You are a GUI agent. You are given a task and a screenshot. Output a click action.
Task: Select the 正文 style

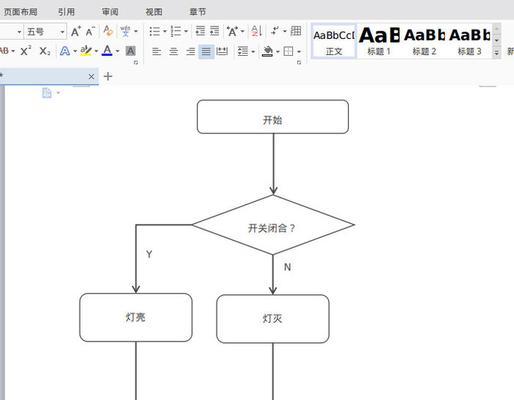click(x=334, y=41)
